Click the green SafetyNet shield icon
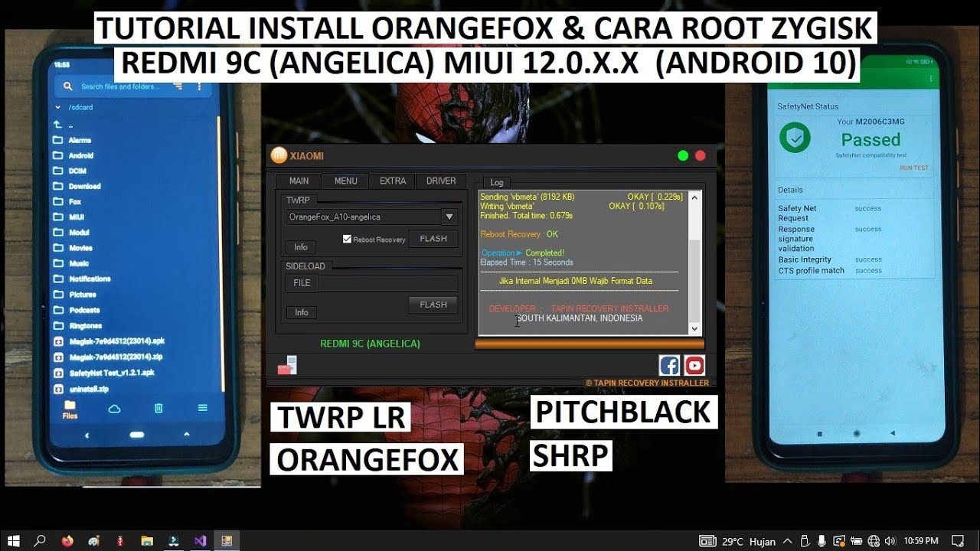The width and height of the screenshot is (980, 551). 795,139
